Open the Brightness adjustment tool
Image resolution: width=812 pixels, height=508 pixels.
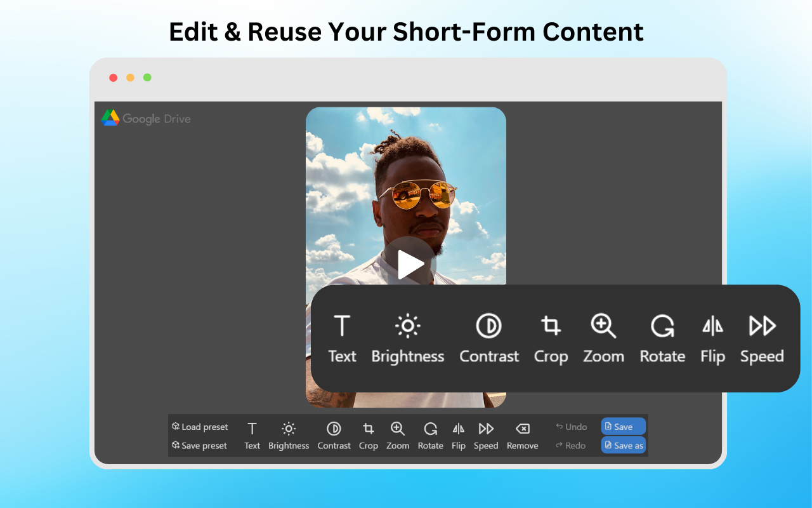click(x=408, y=338)
